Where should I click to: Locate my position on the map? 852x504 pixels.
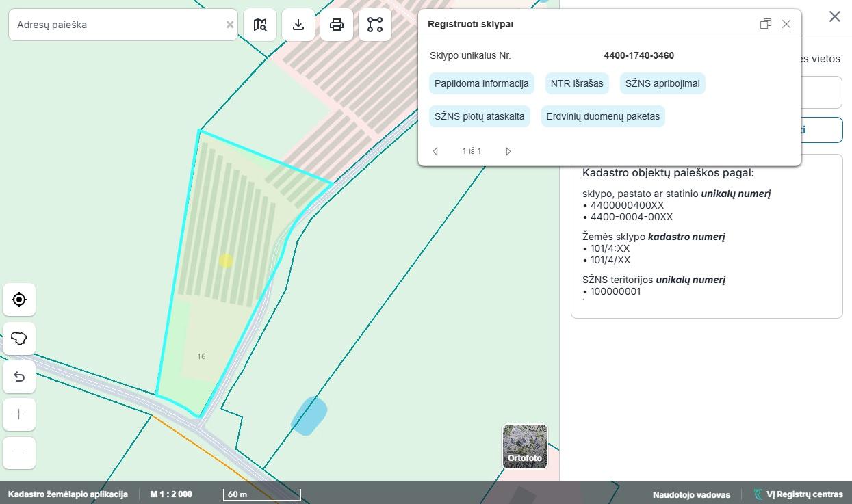tap(19, 300)
